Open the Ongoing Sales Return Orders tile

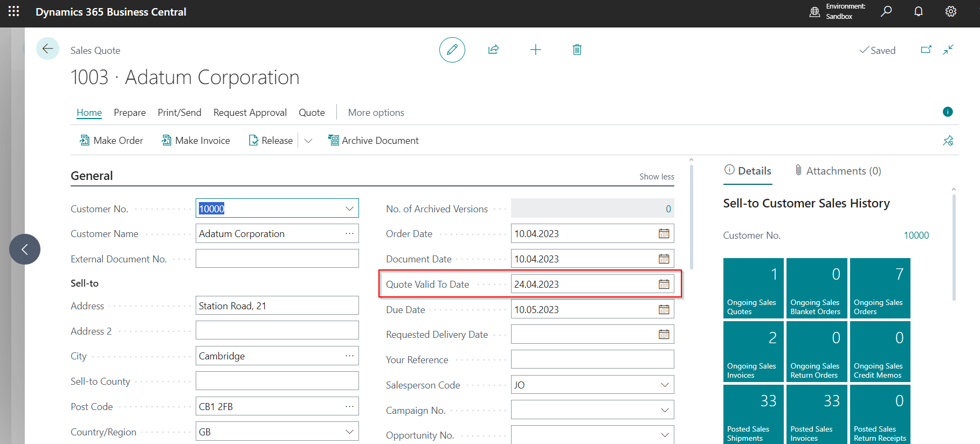817,352
